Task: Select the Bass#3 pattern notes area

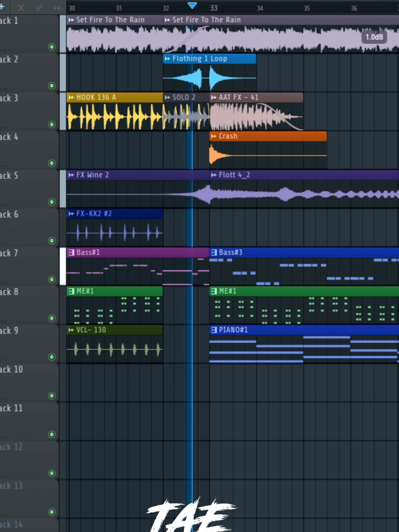Action: [x=304, y=272]
